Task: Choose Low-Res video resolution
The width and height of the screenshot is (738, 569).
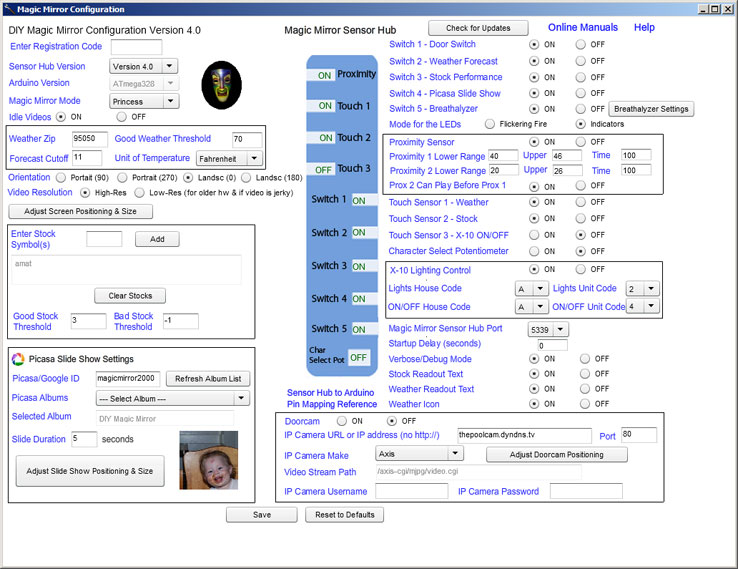Action: coord(139,192)
